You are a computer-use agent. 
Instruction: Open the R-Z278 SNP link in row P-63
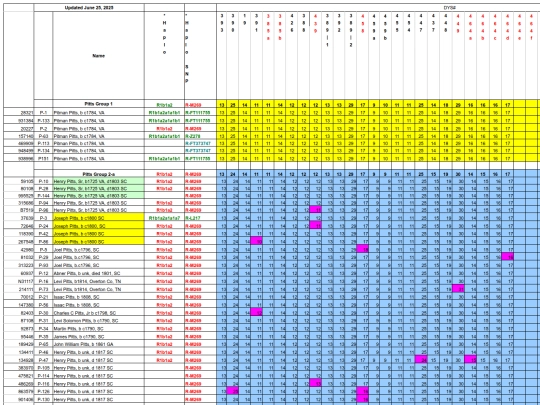[193, 136]
